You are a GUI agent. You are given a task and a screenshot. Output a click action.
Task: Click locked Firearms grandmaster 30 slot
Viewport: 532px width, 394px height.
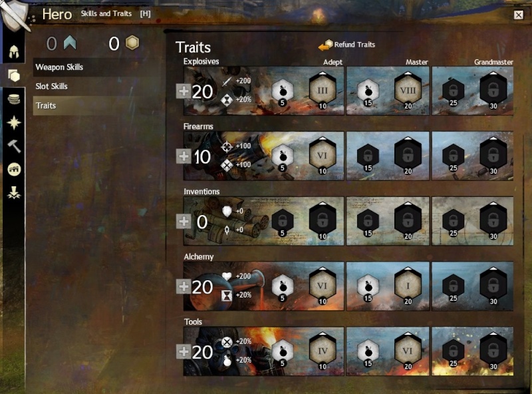pyautogui.click(x=493, y=156)
